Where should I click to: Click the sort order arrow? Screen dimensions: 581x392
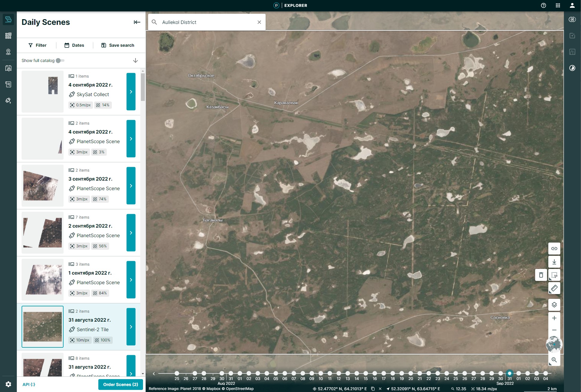coord(135,60)
